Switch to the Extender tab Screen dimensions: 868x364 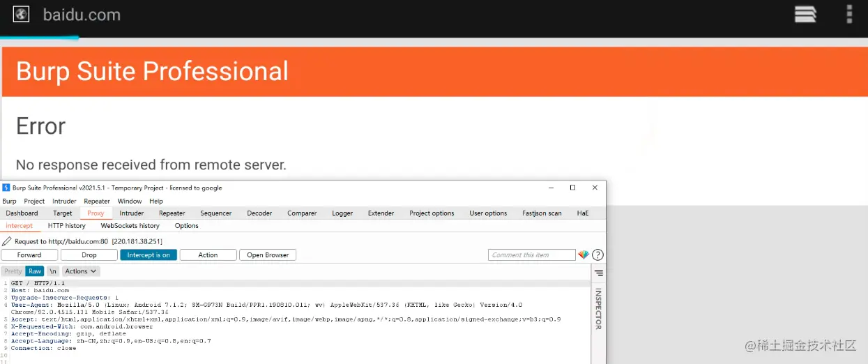pyautogui.click(x=381, y=213)
